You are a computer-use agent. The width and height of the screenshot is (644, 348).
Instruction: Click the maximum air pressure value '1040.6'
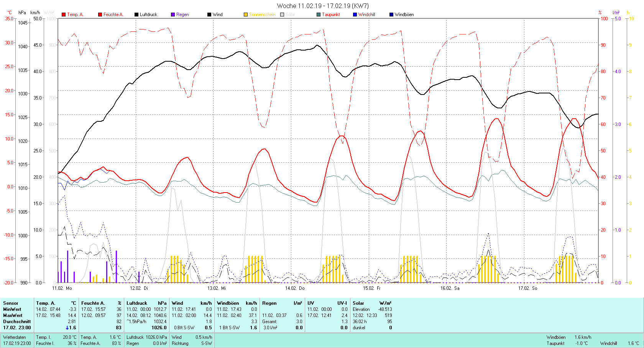[160, 315]
